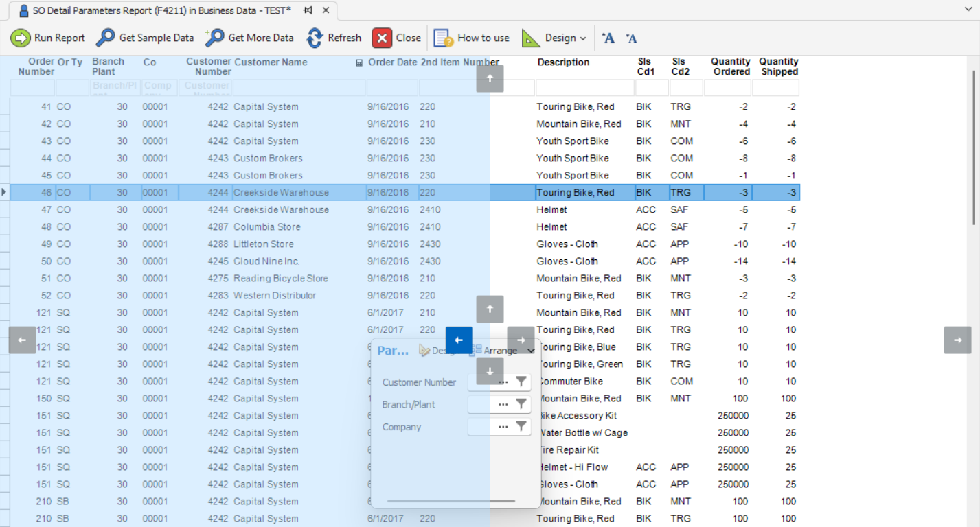
Task: Click the center-up docking arrow
Action: tap(490, 309)
